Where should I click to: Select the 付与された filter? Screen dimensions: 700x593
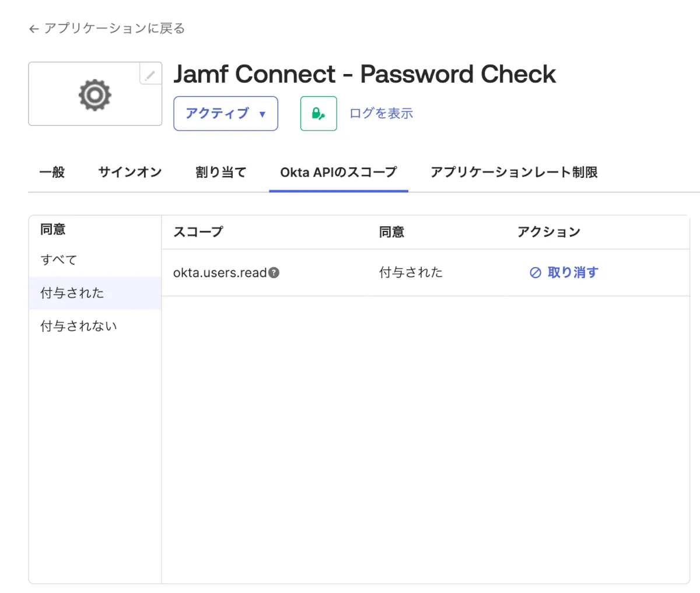point(72,293)
